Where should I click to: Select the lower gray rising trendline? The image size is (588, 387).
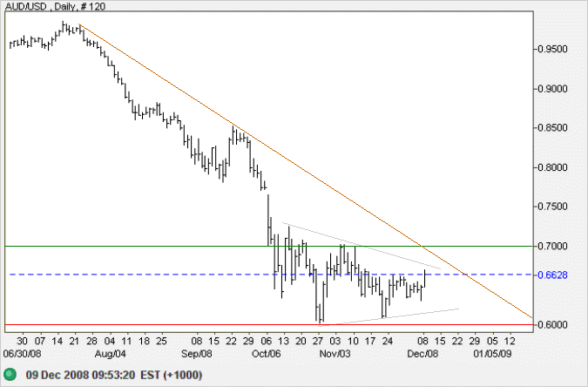pyautogui.click(x=390, y=316)
